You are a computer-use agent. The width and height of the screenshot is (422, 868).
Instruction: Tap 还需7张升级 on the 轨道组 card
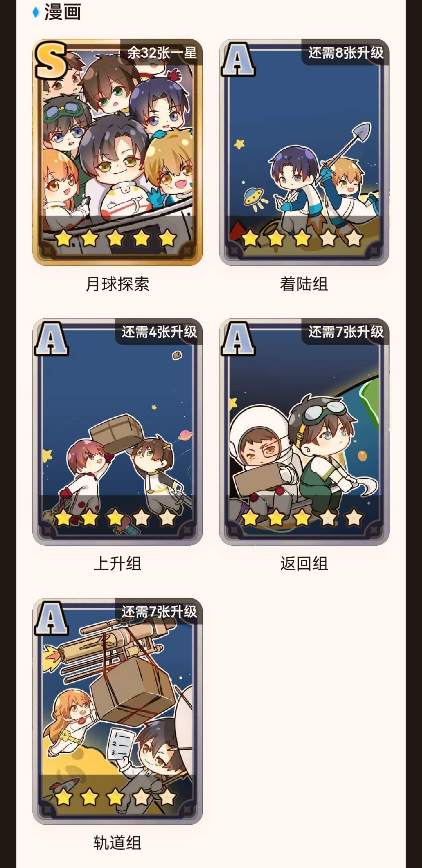pyautogui.click(x=159, y=611)
